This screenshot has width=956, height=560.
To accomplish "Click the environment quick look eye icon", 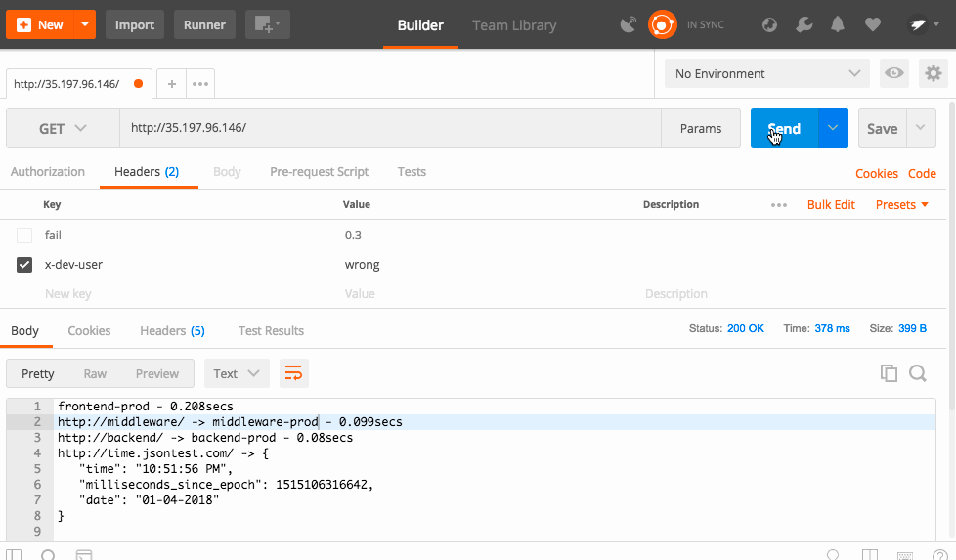I will [894, 73].
